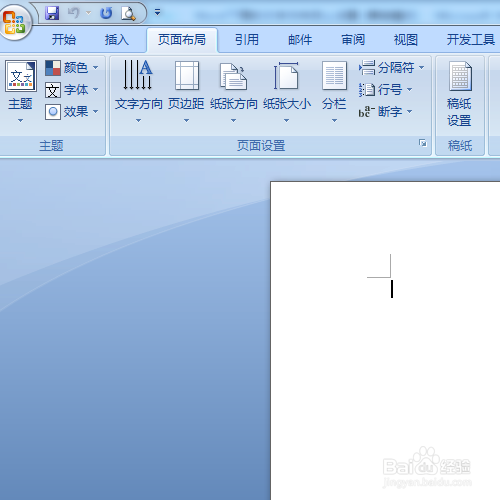Viewport: 500px width, 500px height.
Task: Click the 稿纸 group label
Action: click(x=460, y=146)
